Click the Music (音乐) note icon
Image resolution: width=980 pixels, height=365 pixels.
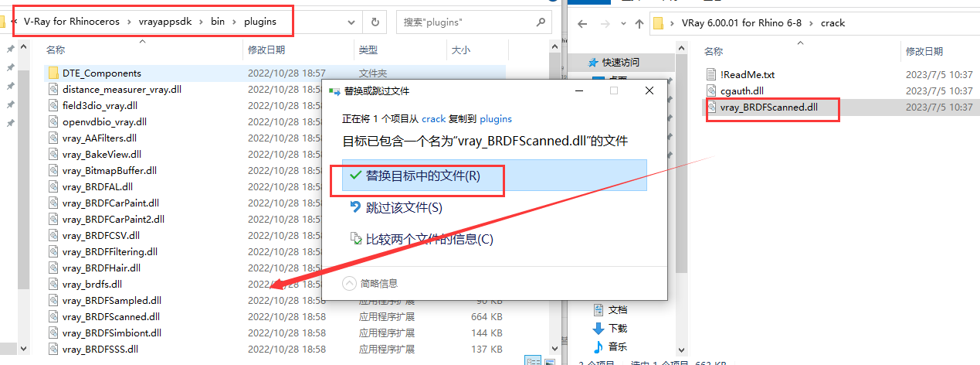pos(599,346)
